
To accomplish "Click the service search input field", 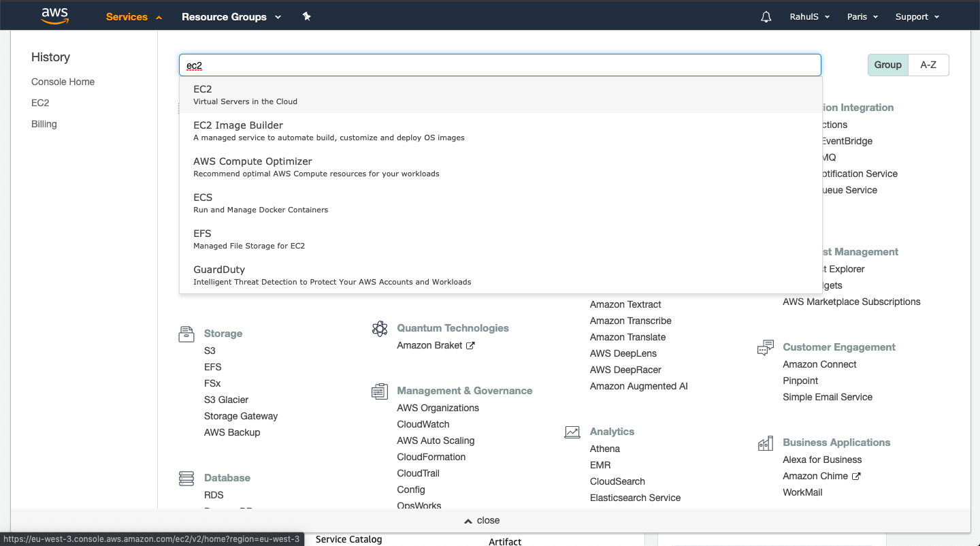I will tap(500, 65).
